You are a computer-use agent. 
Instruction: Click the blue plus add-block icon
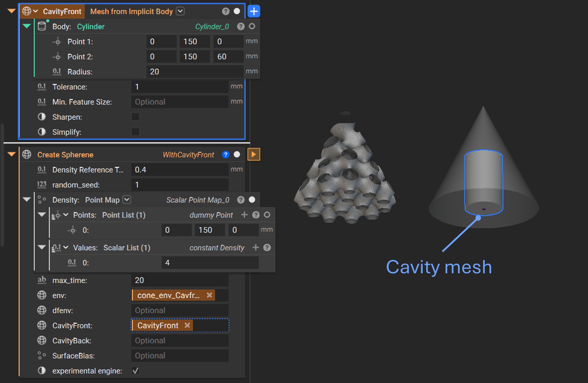point(254,11)
